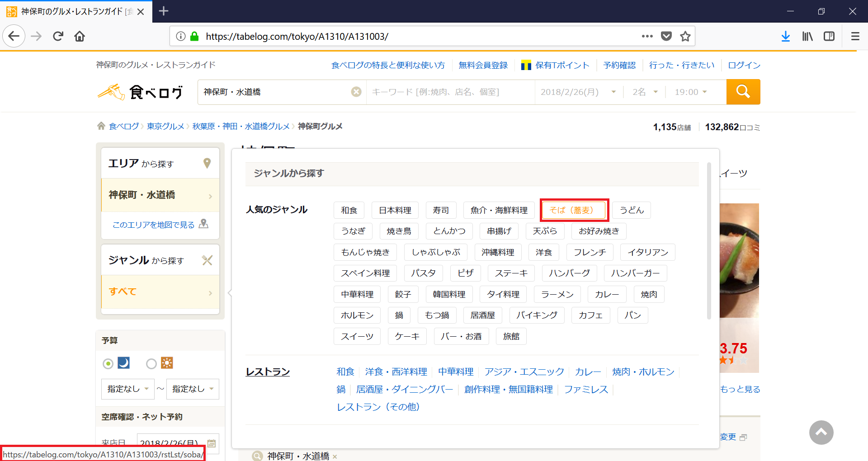Open the 19:00 time dropdown
The width and height of the screenshot is (868, 461).
691,92
